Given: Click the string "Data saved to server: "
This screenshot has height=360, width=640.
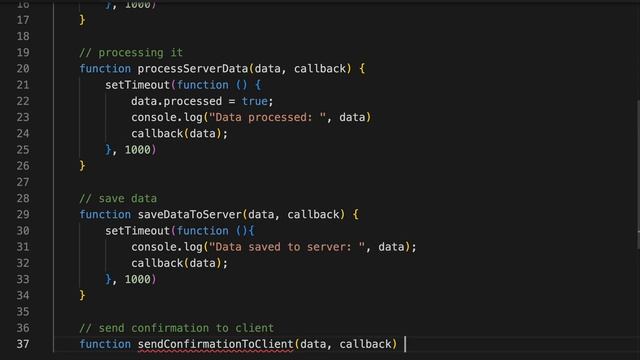Looking at the screenshot, I should point(287,247).
